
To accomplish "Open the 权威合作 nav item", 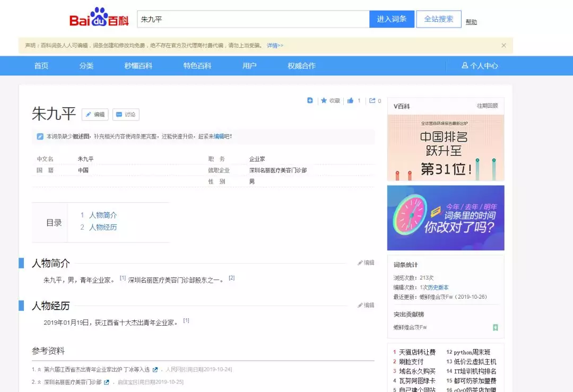I will pos(301,66).
